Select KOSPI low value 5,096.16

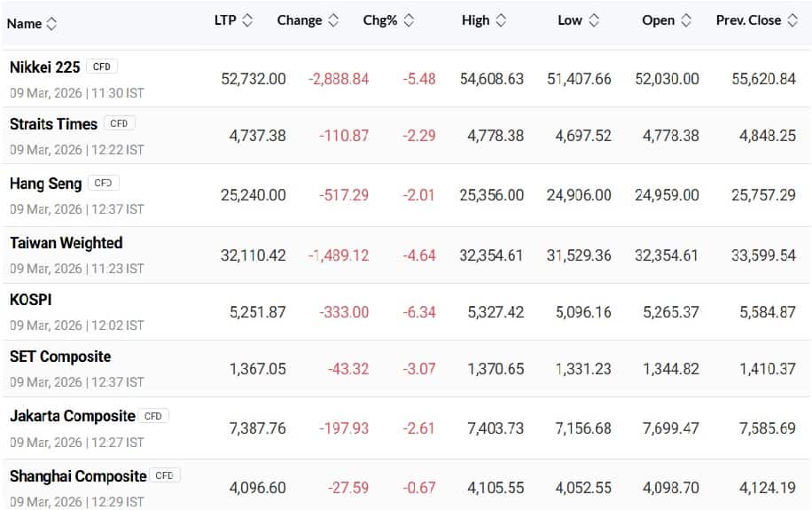(x=583, y=312)
